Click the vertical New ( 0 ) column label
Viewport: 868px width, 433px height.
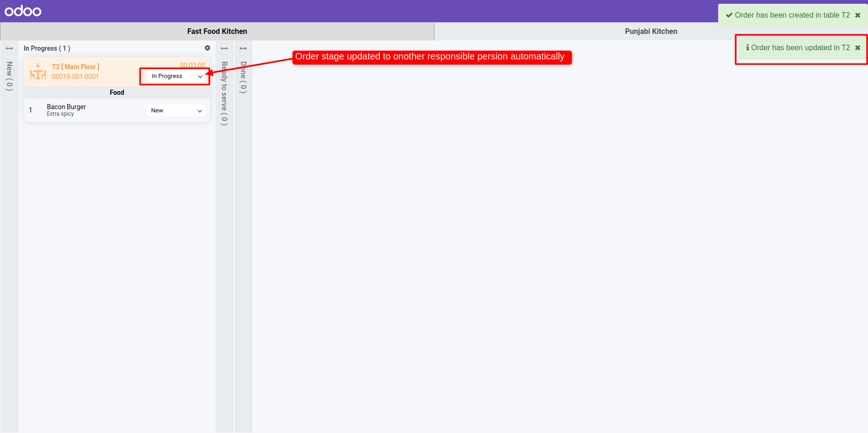(x=9, y=76)
